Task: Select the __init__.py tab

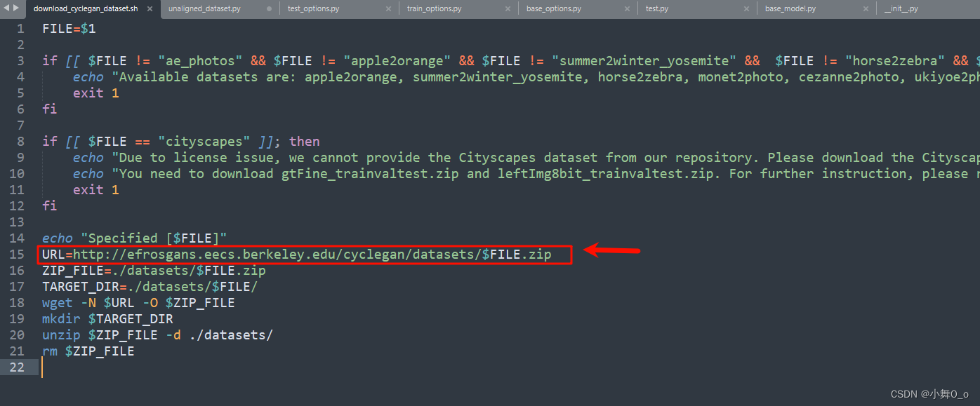Action: click(x=901, y=9)
